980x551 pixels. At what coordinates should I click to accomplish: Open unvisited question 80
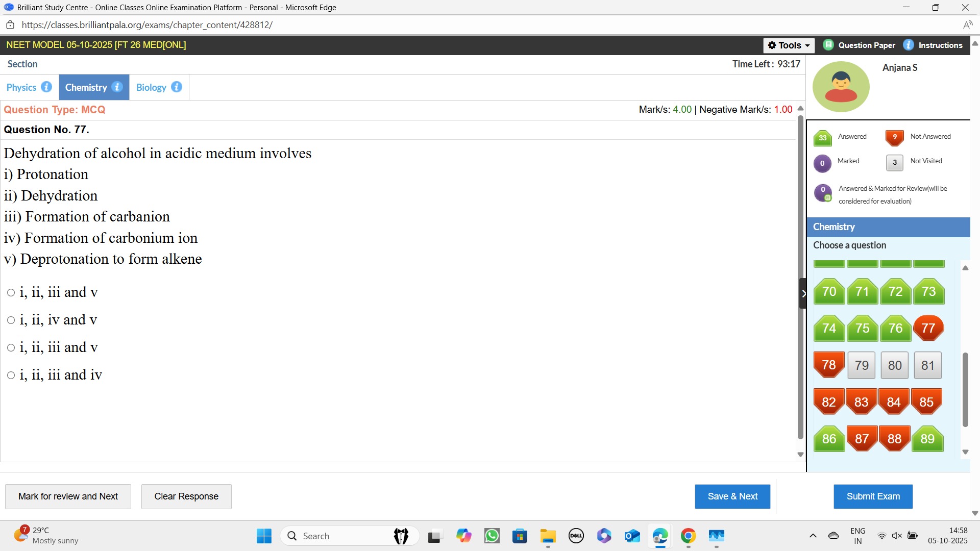(x=895, y=365)
